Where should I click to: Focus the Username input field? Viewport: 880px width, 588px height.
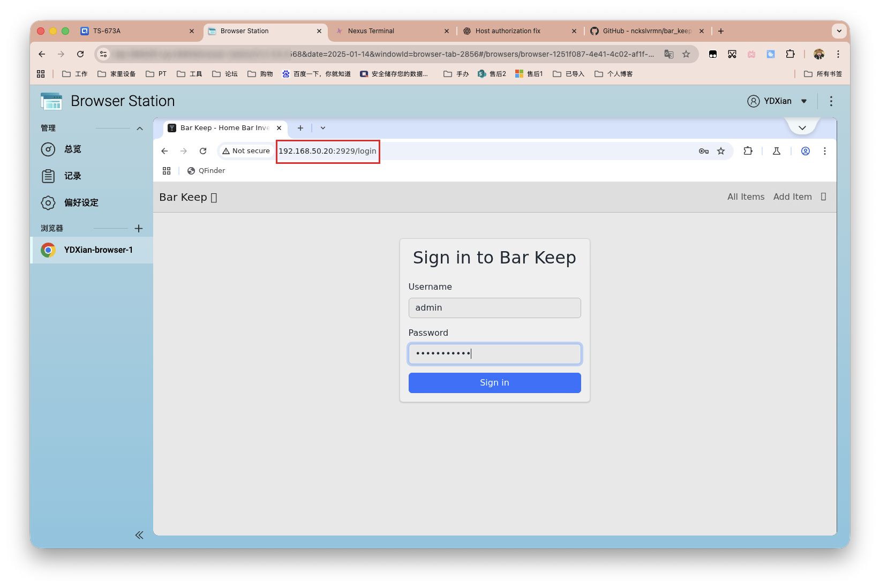tap(494, 308)
